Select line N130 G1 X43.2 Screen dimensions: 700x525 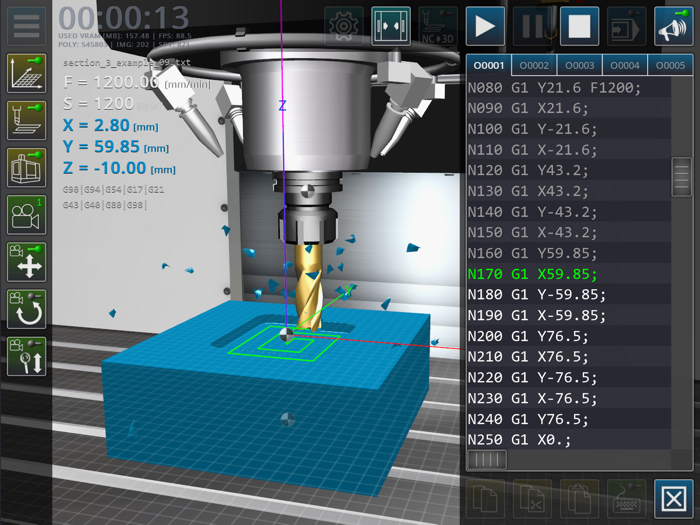[x=568, y=191]
